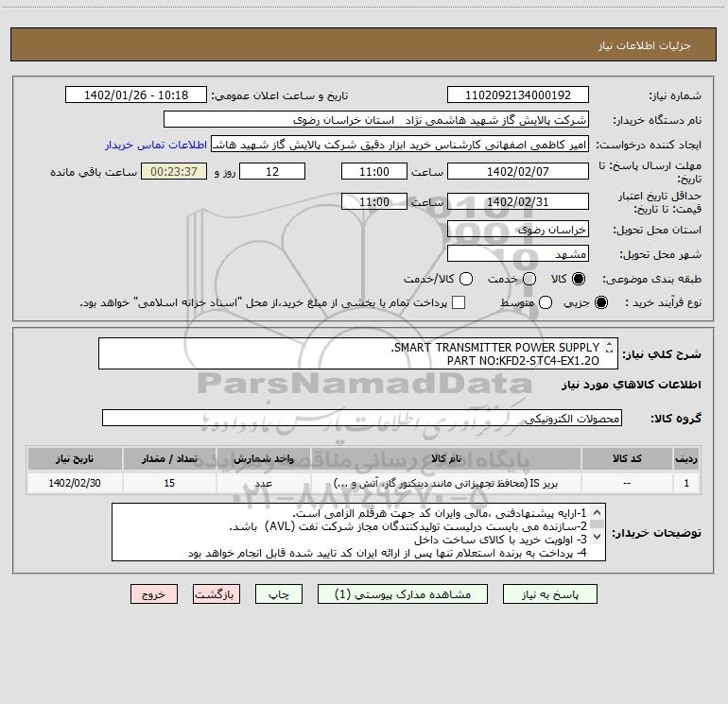Click the پاسخ به نیاز button
Viewport: 728px width, 704px height.
pos(549,594)
